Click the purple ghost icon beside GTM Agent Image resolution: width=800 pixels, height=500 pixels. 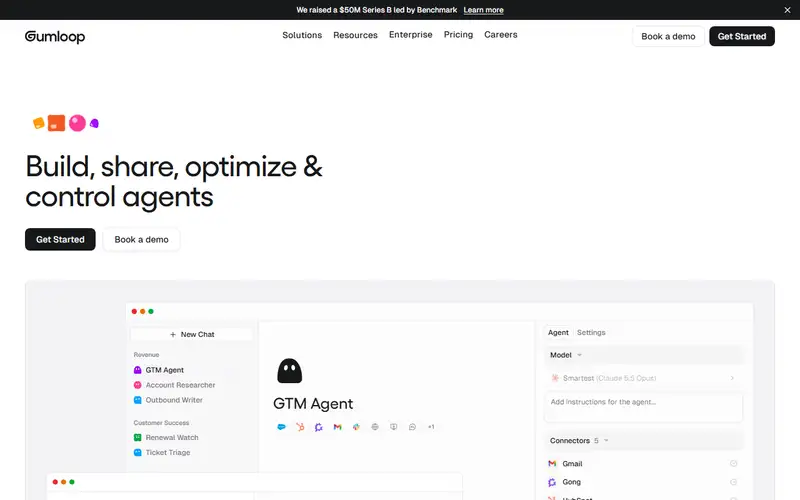[137, 370]
